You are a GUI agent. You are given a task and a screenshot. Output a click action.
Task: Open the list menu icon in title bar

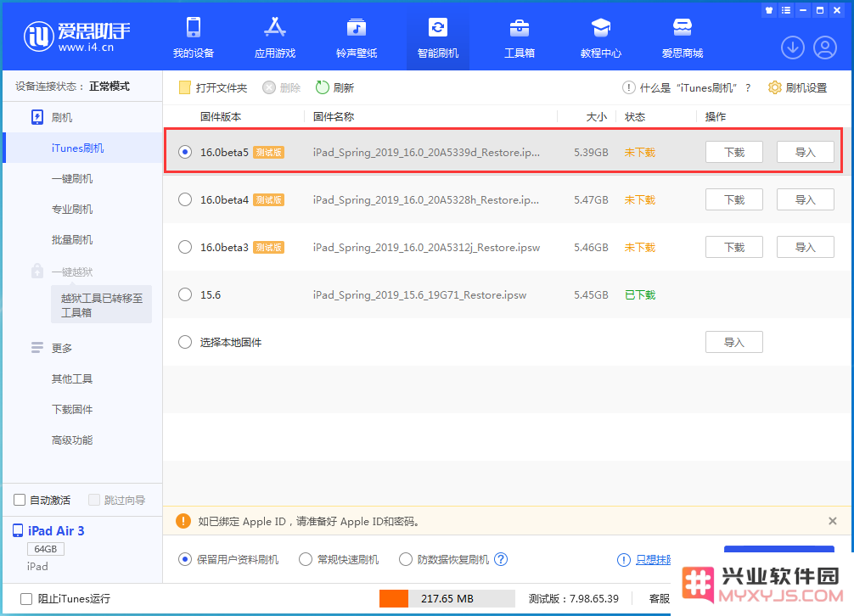[x=786, y=10]
